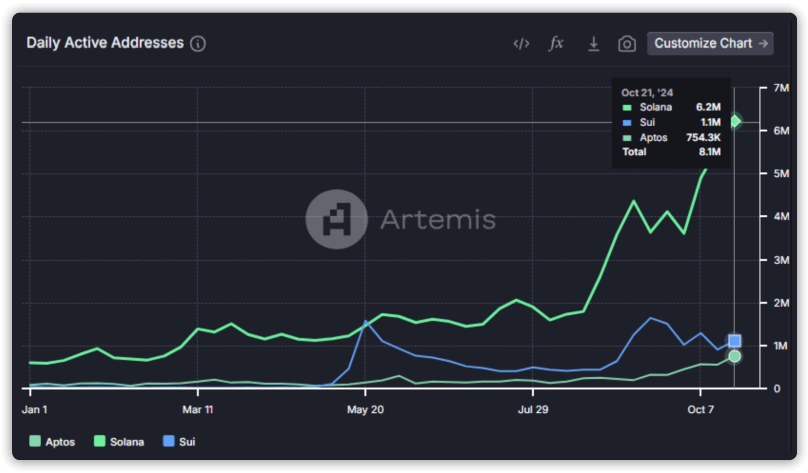The image size is (808, 473).
Task: Click the fx formula icon
Action: pos(557,43)
